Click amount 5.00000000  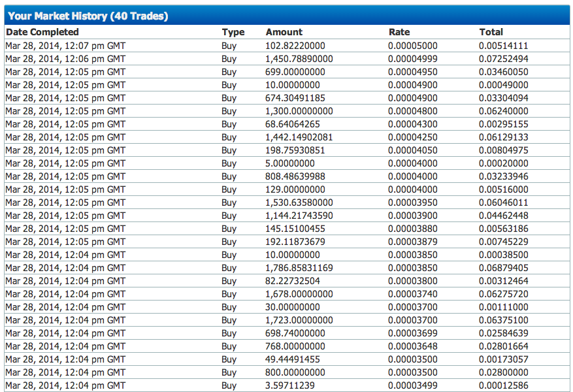[290, 164]
